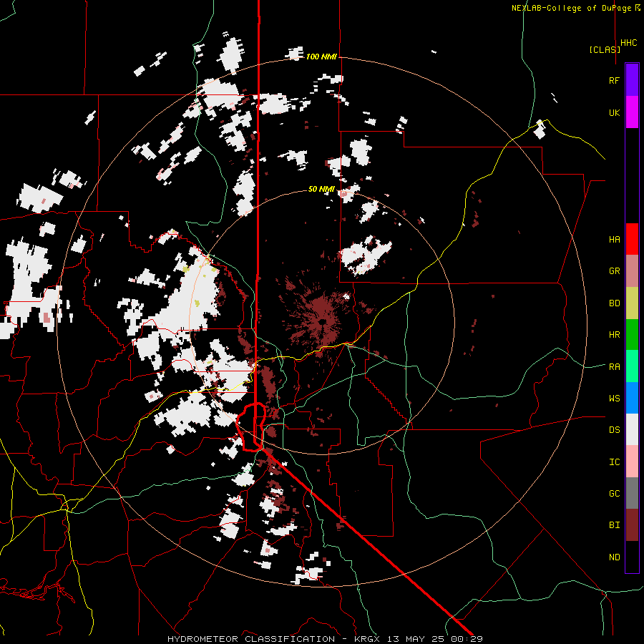Click the BD legend label
The width and height of the screenshot is (644, 644).
click(x=614, y=303)
